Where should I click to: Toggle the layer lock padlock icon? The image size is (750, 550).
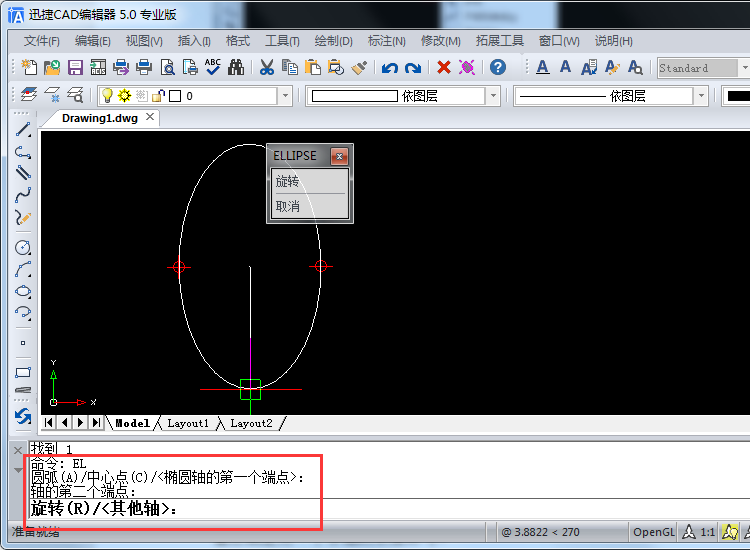(158, 96)
